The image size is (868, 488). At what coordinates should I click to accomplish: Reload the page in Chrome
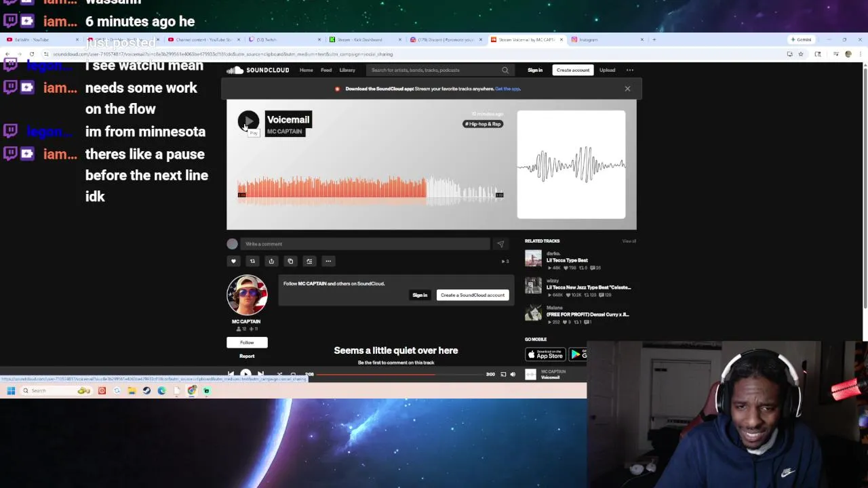31,54
